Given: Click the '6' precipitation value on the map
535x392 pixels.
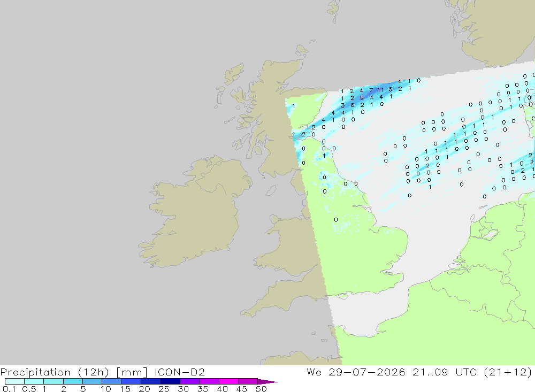Looking at the screenshot, I should click(353, 105).
